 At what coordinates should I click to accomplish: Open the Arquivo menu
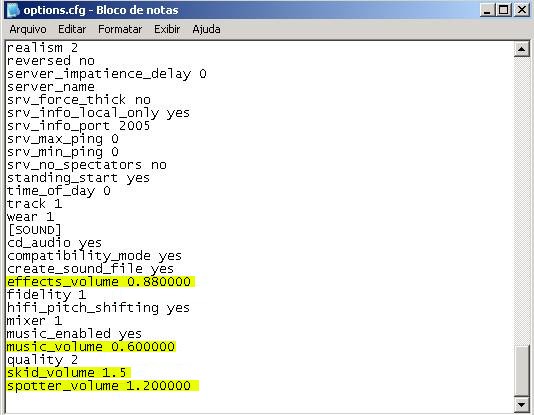[x=28, y=29]
